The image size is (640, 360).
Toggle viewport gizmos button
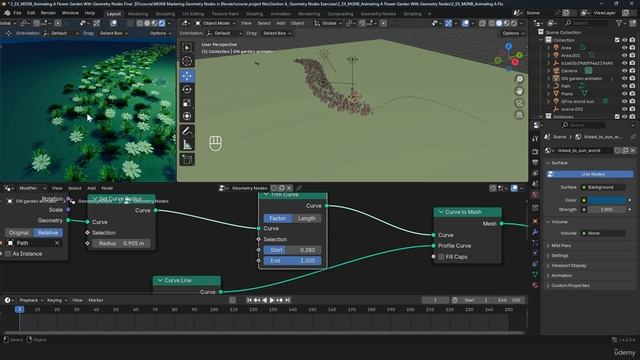tap(448, 23)
